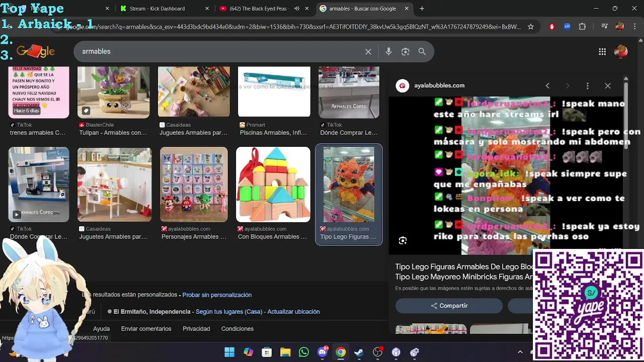
Task: Open 'Personajes Armables ...' result caption
Action: 194,237
